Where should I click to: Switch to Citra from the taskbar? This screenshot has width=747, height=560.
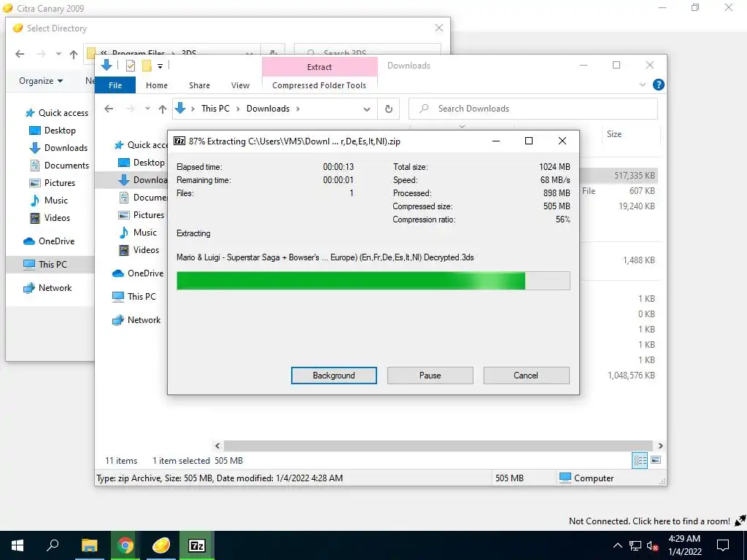[x=161, y=545]
